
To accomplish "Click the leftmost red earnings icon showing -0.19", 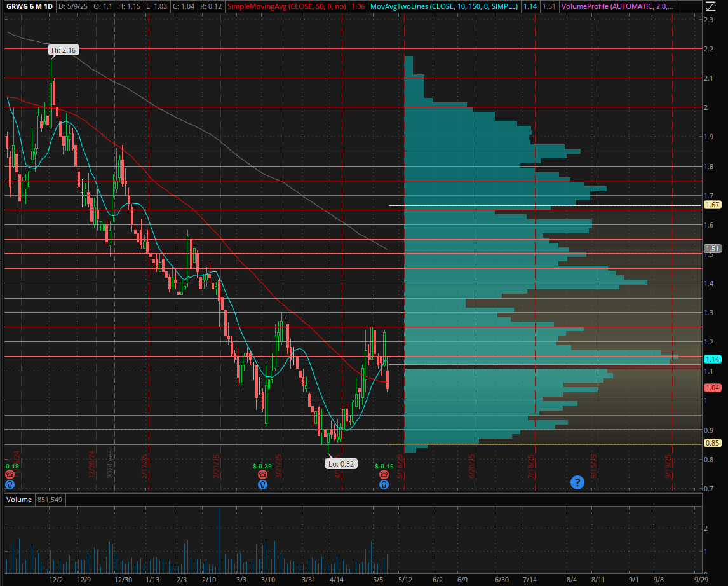I will point(9,474).
